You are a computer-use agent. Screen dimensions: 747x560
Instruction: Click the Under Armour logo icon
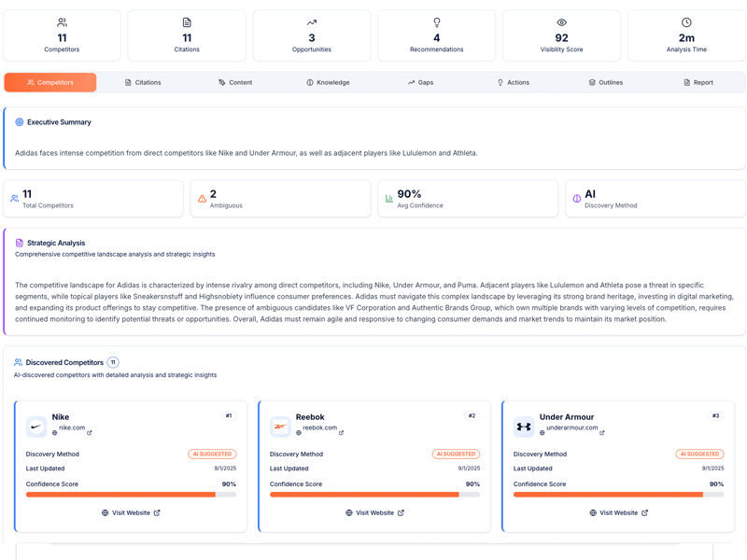tap(524, 427)
